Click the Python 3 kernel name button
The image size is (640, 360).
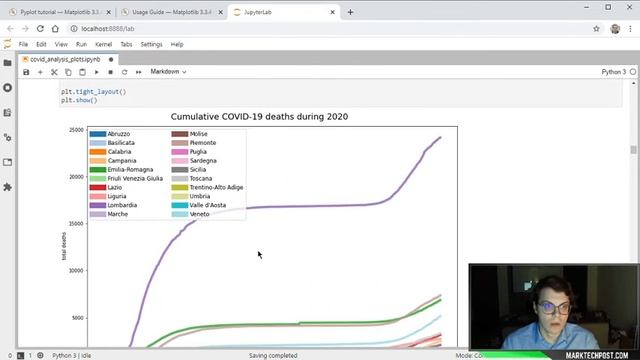pos(613,72)
